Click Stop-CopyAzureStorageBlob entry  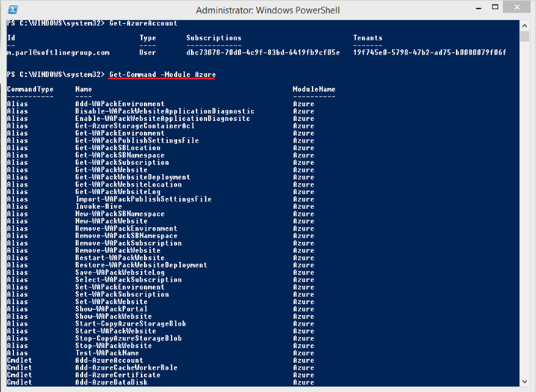[x=128, y=339]
